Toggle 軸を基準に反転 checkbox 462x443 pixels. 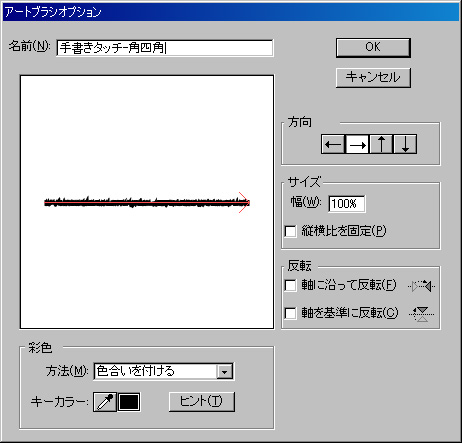(x=290, y=313)
